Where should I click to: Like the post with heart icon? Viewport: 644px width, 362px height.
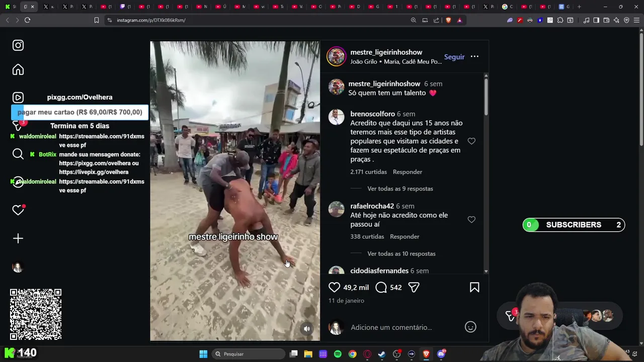tap(335, 287)
